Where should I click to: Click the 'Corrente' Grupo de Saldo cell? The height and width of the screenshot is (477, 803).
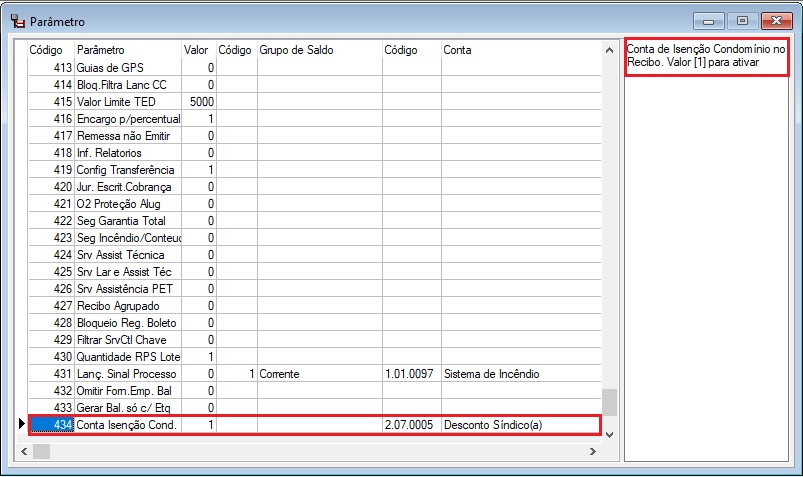click(x=320, y=374)
